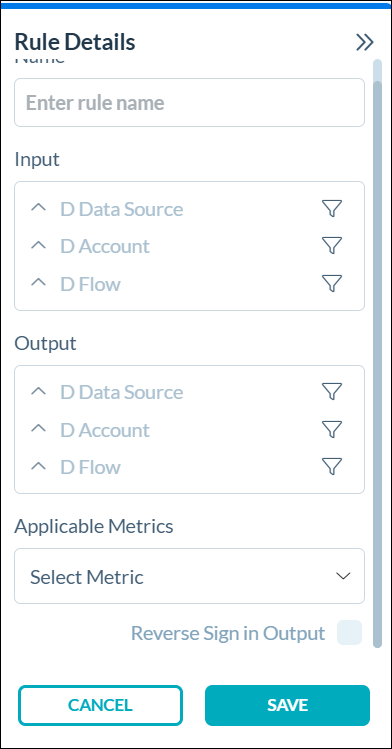
Task: Click the CANCEL button
Action: point(100,705)
